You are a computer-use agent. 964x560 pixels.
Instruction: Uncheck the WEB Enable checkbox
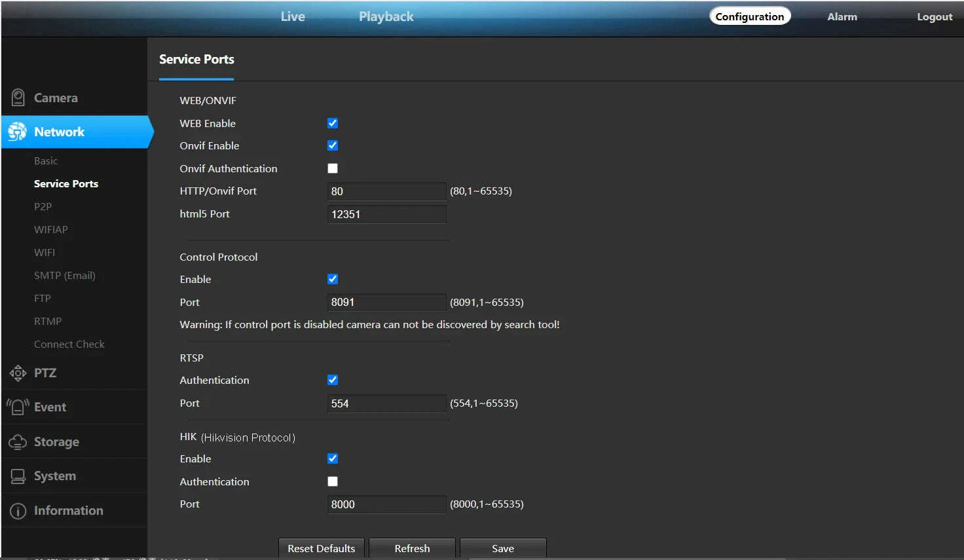coord(333,123)
